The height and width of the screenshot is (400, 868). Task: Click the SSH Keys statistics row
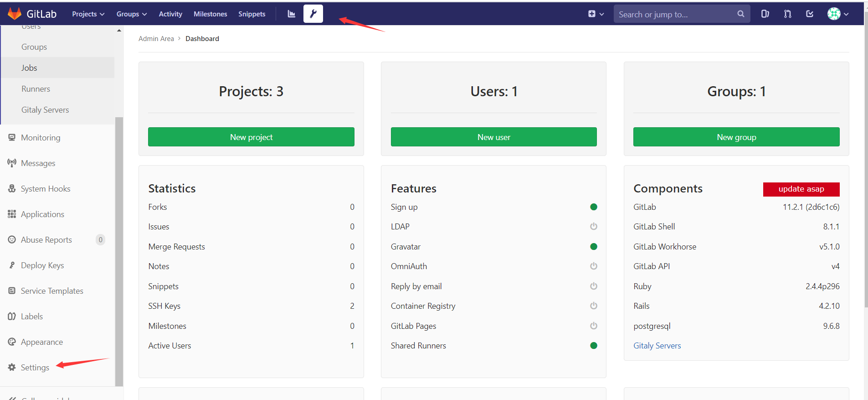coord(251,306)
